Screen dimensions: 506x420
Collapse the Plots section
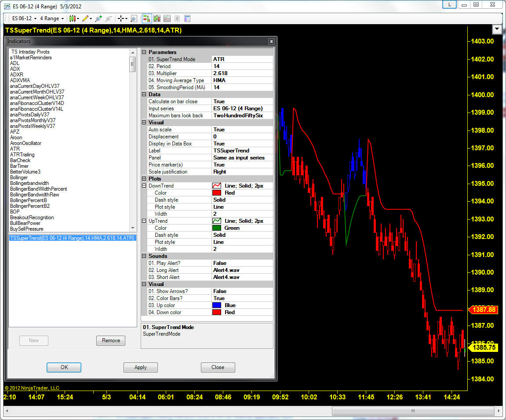click(x=144, y=179)
